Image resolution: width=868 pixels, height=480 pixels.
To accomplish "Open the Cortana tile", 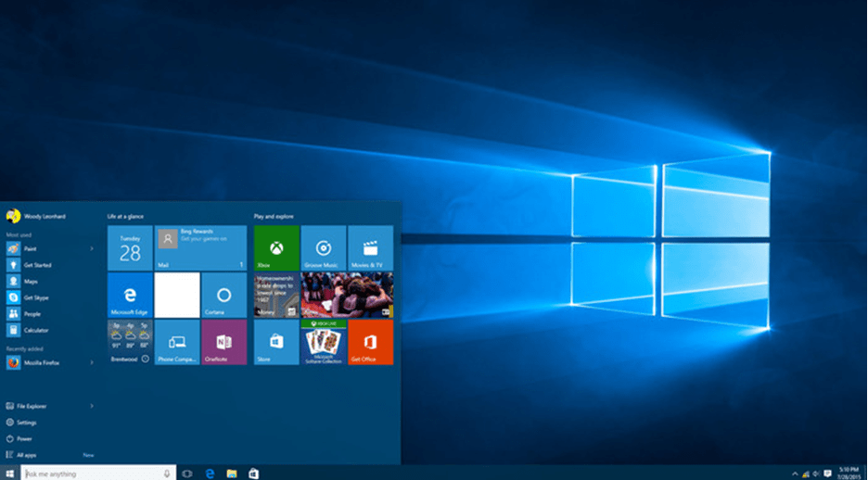I will 223,295.
